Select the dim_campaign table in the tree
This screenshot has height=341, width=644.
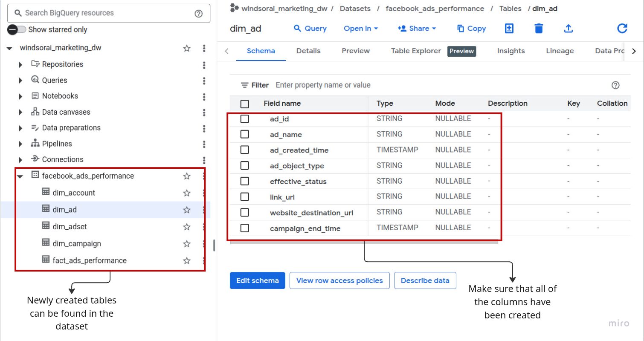pos(77,244)
